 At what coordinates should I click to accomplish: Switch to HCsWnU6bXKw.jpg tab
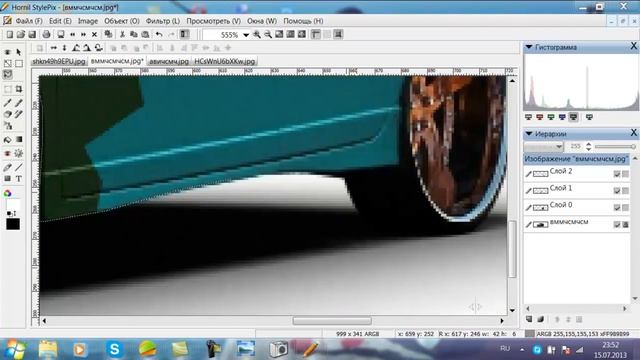(x=224, y=61)
